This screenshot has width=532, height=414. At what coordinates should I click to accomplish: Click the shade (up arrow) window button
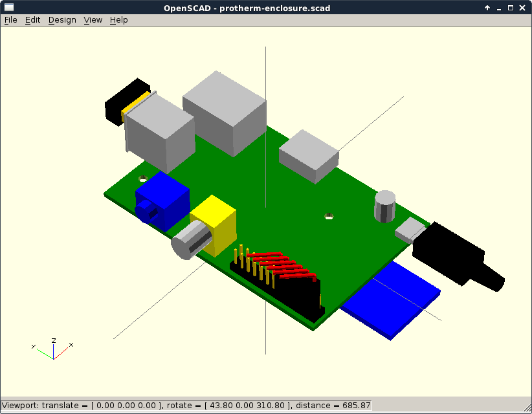click(487, 8)
